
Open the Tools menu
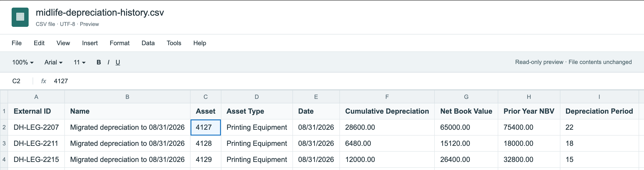[174, 43]
